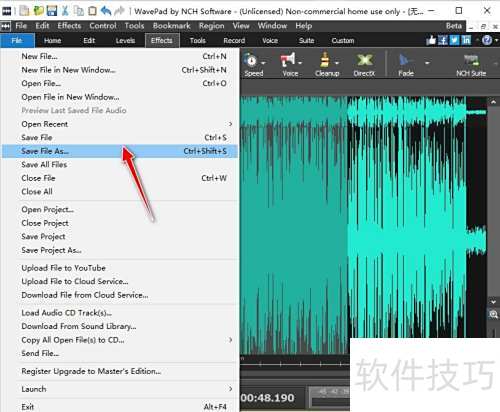Open the Voice megaphone effect
Image resolution: width=500 pixels, height=412 pixels.
click(x=290, y=65)
